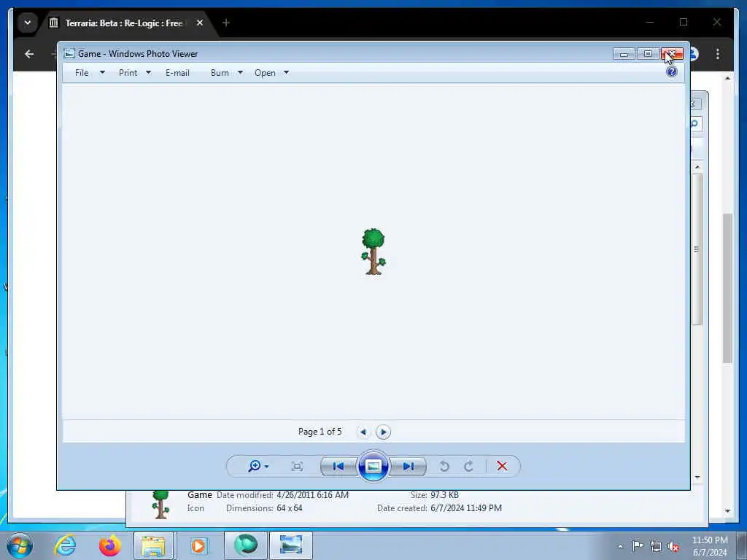
Task: Rotate image counterclockwise
Action: (444, 466)
